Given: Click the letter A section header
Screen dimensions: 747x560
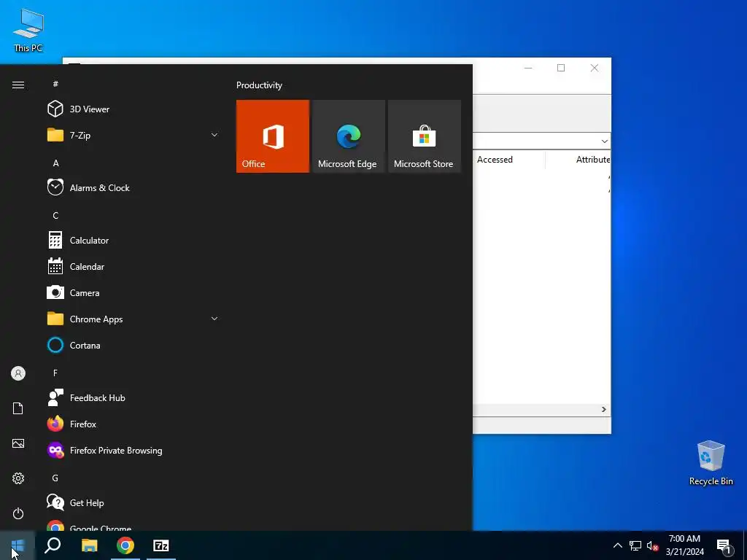Looking at the screenshot, I should coord(55,163).
